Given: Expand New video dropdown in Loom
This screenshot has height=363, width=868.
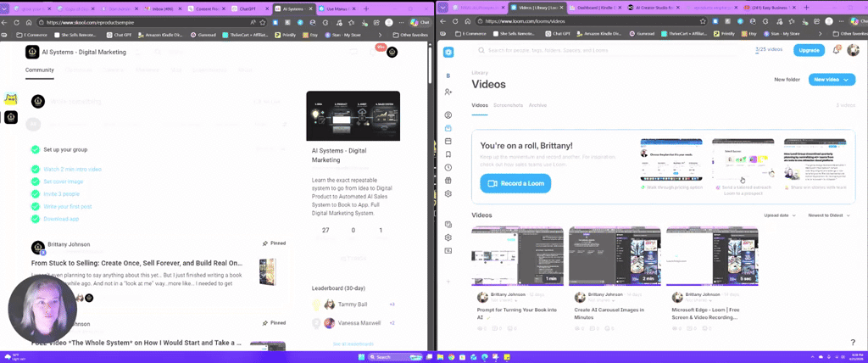Looking at the screenshot, I should coord(847,80).
